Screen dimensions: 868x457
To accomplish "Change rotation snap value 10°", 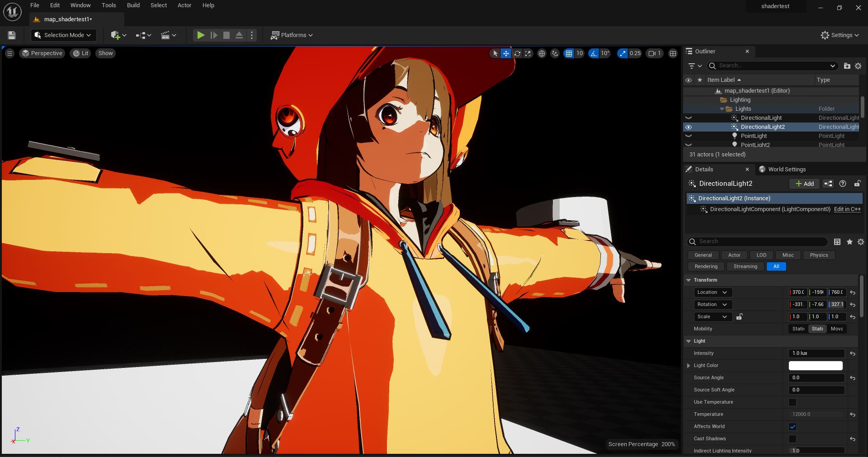I will click(x=605, y=53).
